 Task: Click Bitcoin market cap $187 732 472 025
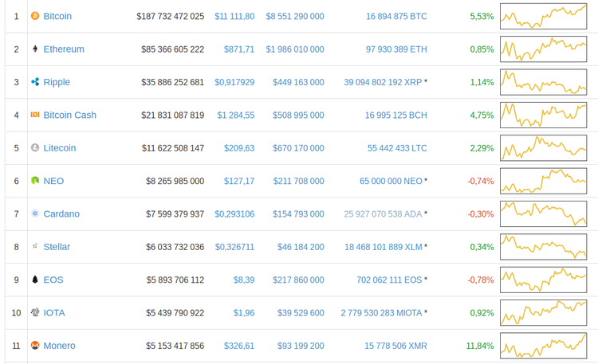click(171, 17)
